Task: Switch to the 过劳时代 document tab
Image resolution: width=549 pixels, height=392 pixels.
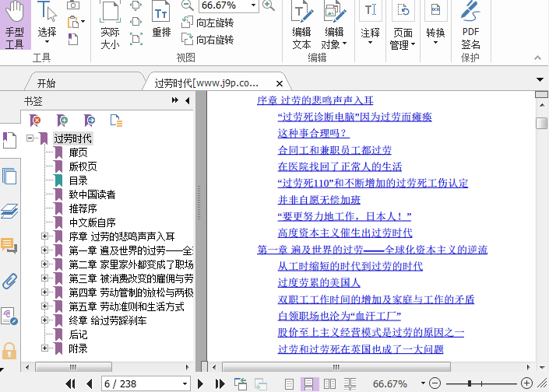Action: (x=206, y=83)
